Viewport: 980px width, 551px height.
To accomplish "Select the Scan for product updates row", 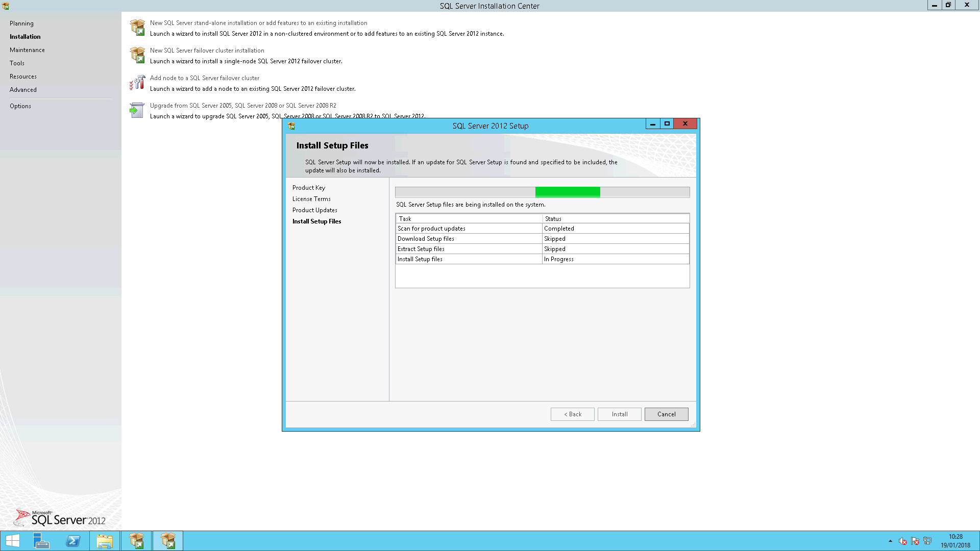I will coord(542,229).
